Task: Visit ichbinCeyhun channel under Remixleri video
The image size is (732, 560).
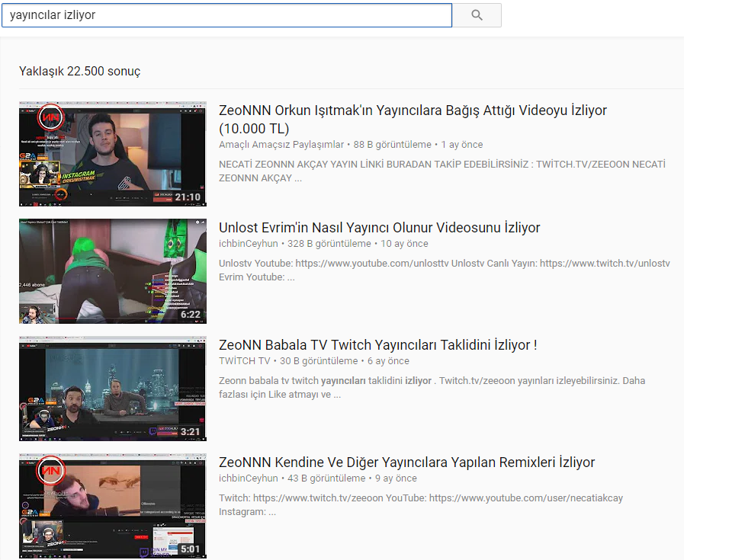Action: tap(249, 478)
